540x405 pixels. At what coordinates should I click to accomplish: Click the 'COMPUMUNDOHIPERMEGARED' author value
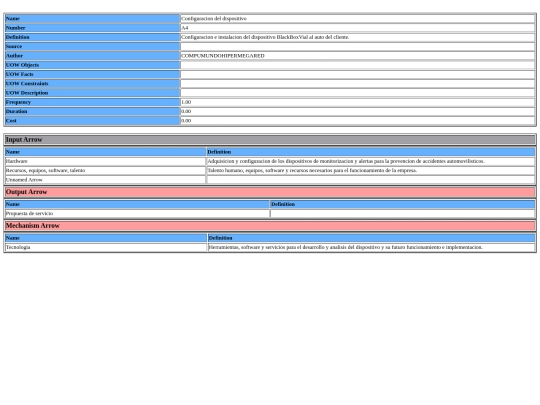click(223, 56)
